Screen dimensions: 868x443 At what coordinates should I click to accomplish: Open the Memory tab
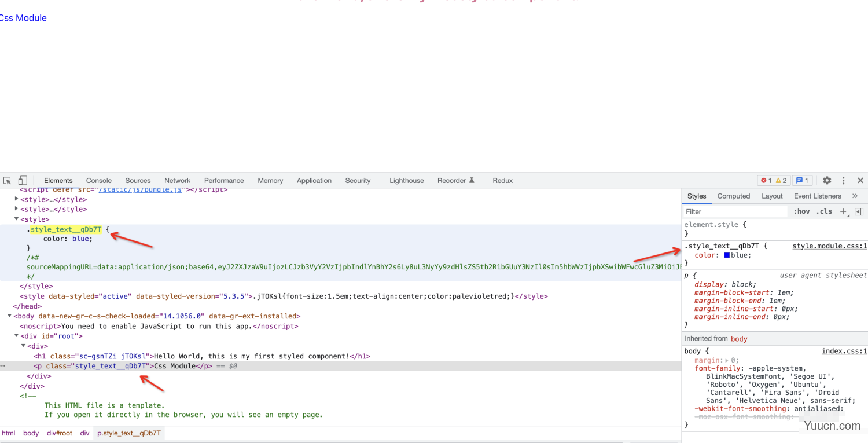(270, 181)
